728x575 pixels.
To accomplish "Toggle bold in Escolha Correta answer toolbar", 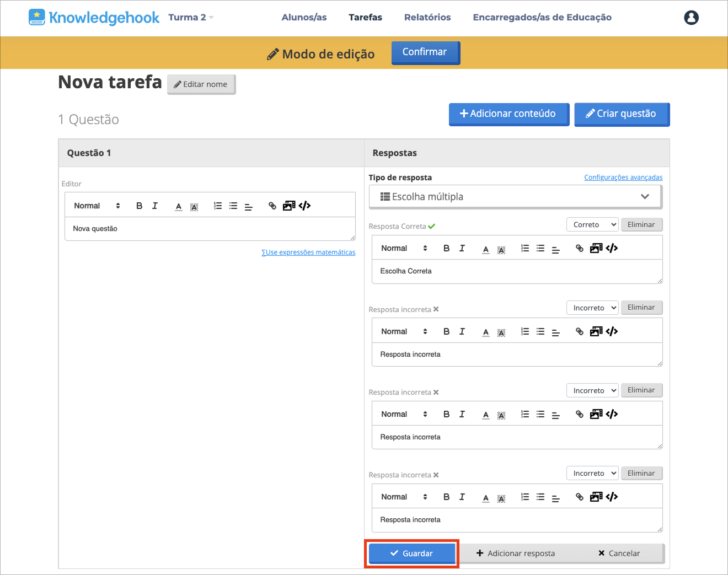I will pos(447,248).
